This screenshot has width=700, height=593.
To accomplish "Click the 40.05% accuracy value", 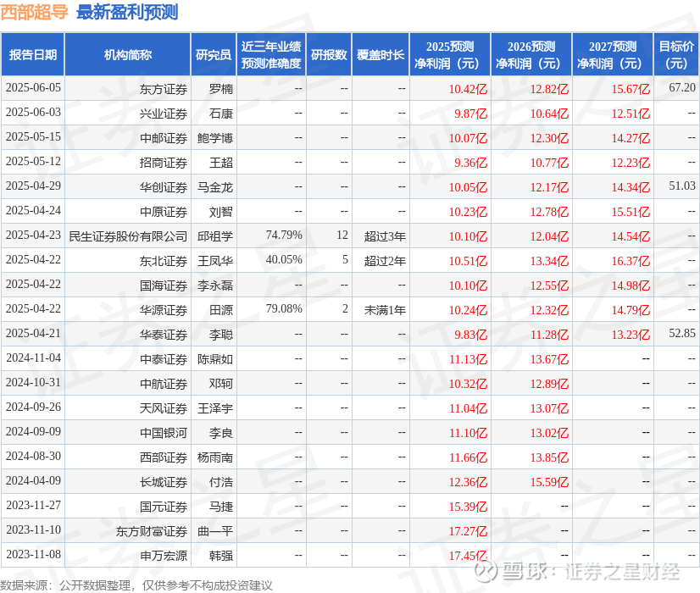I will (x=284, y=259).
